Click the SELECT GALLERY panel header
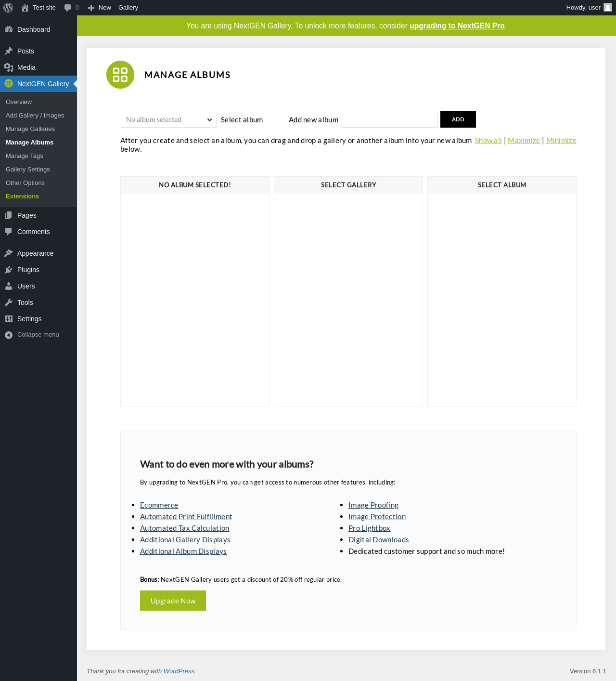The image size is (616, 681). point(348,185)
